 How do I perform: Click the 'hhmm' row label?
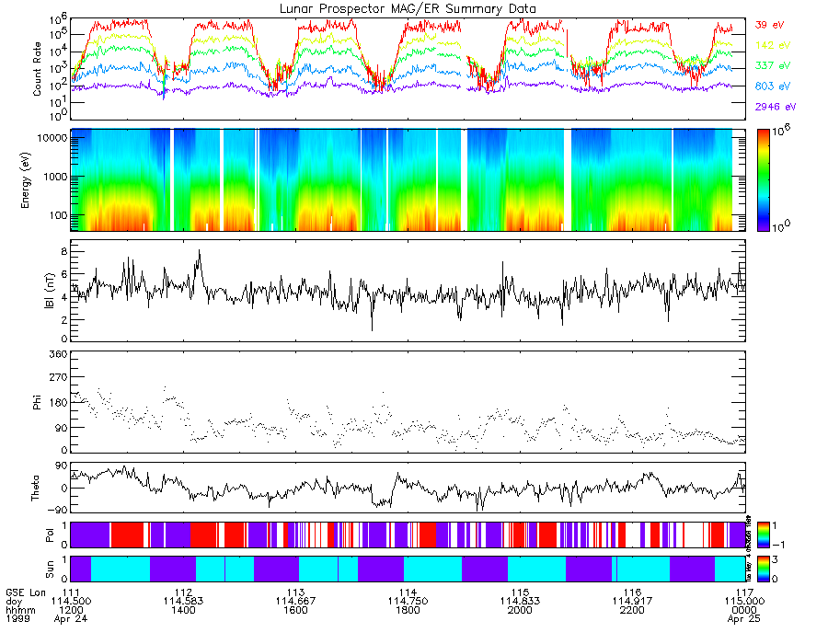click(20, 610)
